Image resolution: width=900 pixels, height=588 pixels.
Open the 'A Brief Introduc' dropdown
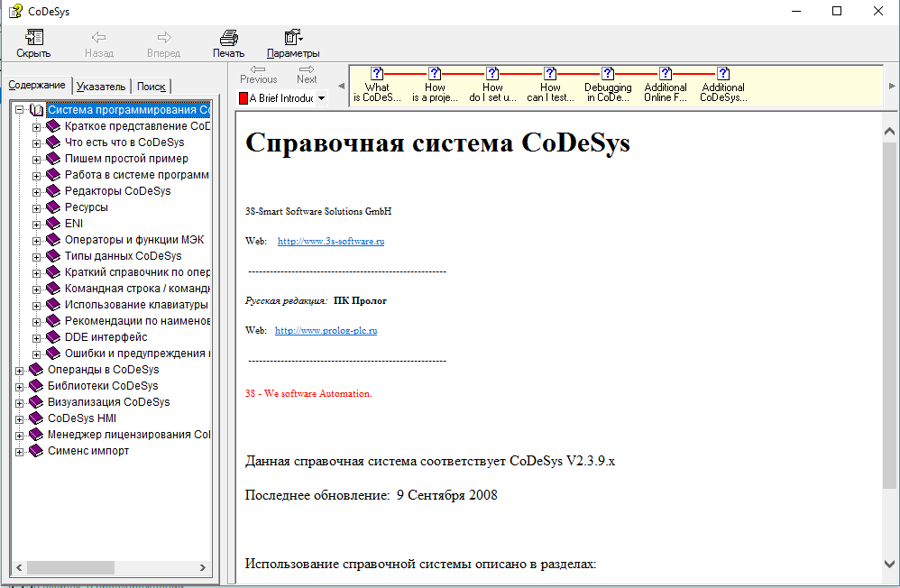pyautogui.click(x=321, y=98)
